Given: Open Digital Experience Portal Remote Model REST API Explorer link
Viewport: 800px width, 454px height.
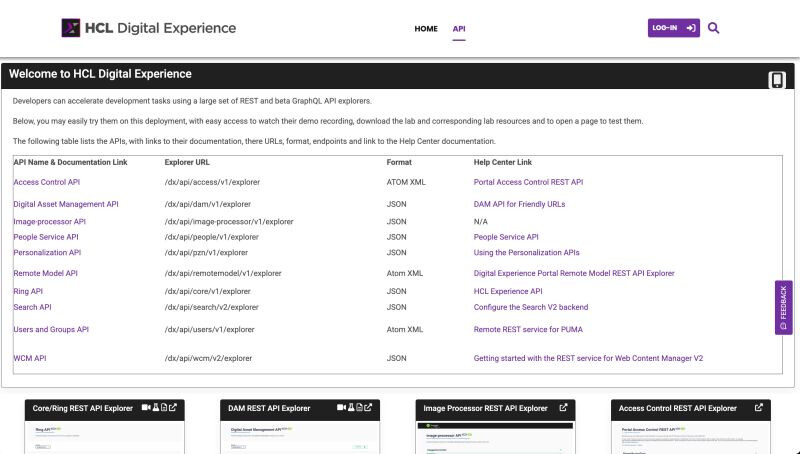Looking at the screenshot, I should click(x=574, y=273).
